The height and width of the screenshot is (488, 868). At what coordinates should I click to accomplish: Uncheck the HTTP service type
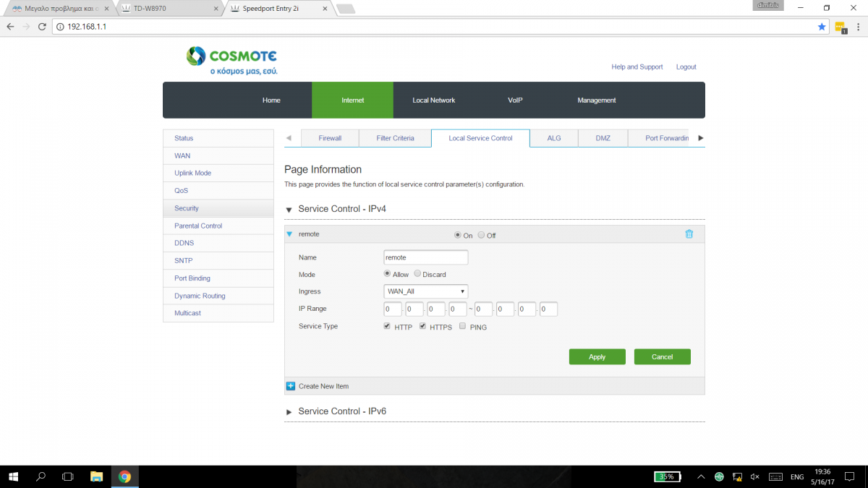pyautogui.click(x=387, y=326)
